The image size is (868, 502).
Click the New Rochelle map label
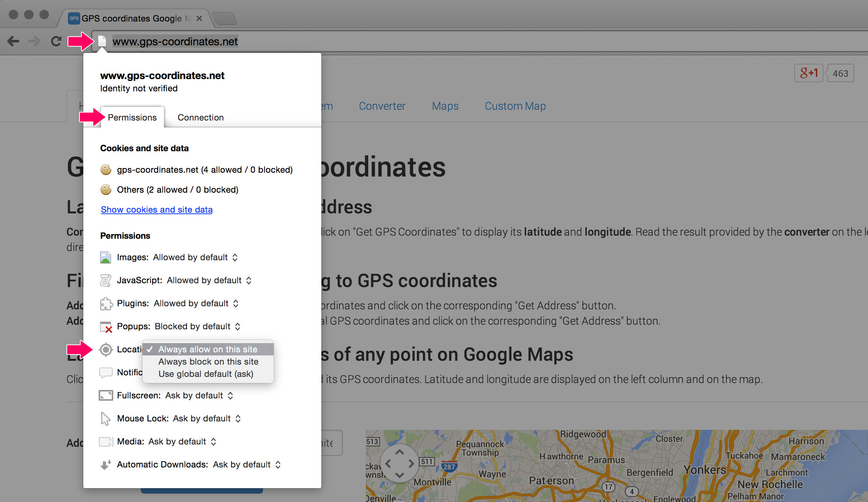[x=770, y=484]
